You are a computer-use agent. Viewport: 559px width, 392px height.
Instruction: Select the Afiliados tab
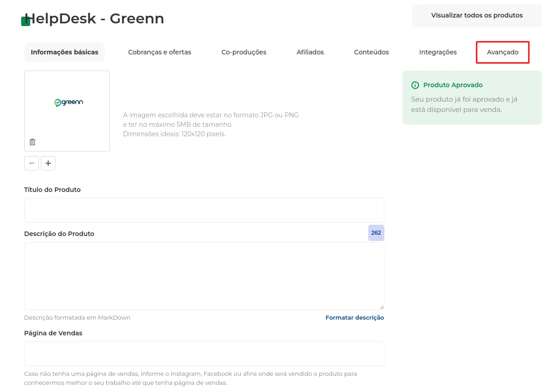coord(310,52)
